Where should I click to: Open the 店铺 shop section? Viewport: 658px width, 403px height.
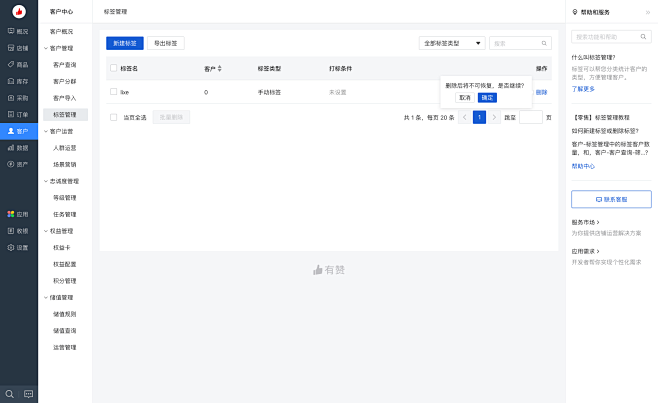[x=18, y=47]
